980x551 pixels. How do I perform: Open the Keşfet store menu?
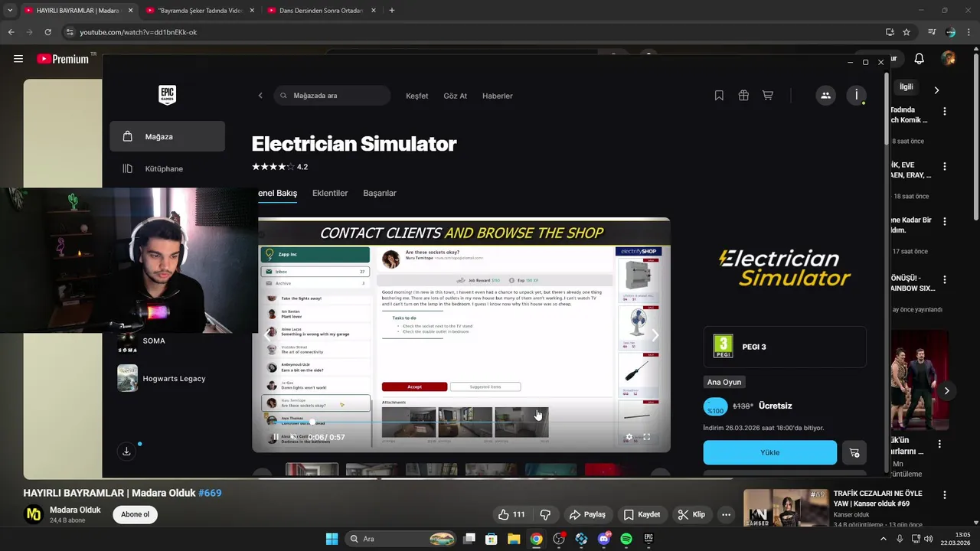point(416,96)
